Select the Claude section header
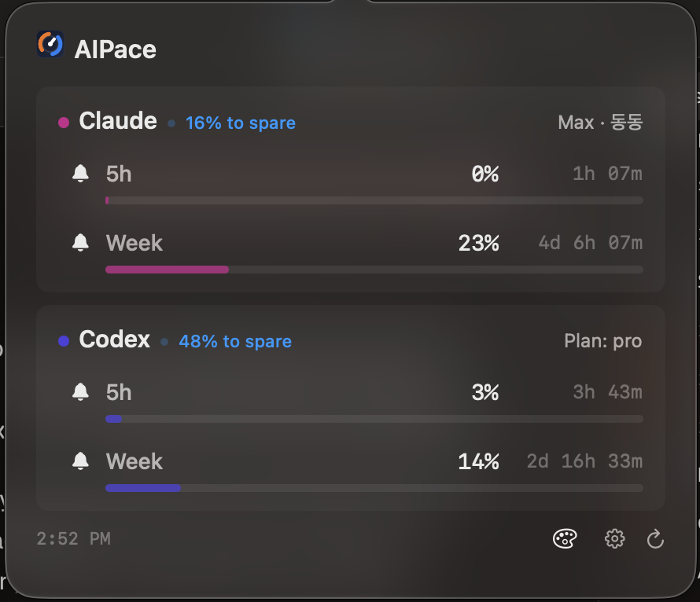 click(x=117, y=121)
